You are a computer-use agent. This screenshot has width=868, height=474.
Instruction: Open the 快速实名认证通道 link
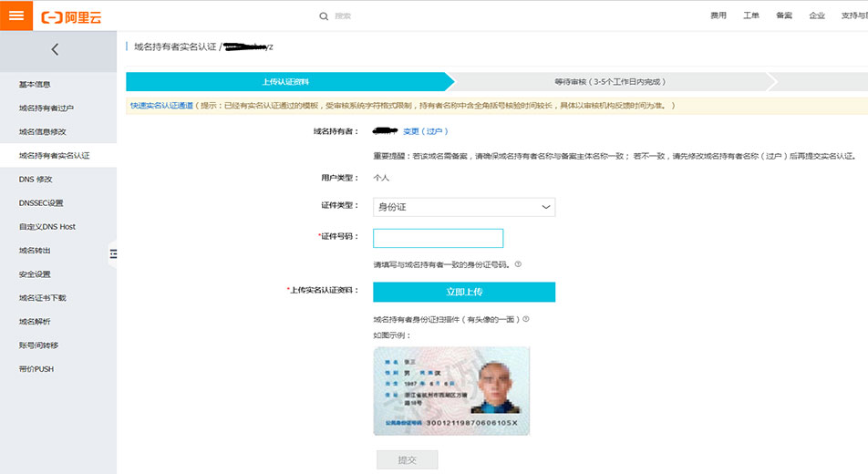161,106
